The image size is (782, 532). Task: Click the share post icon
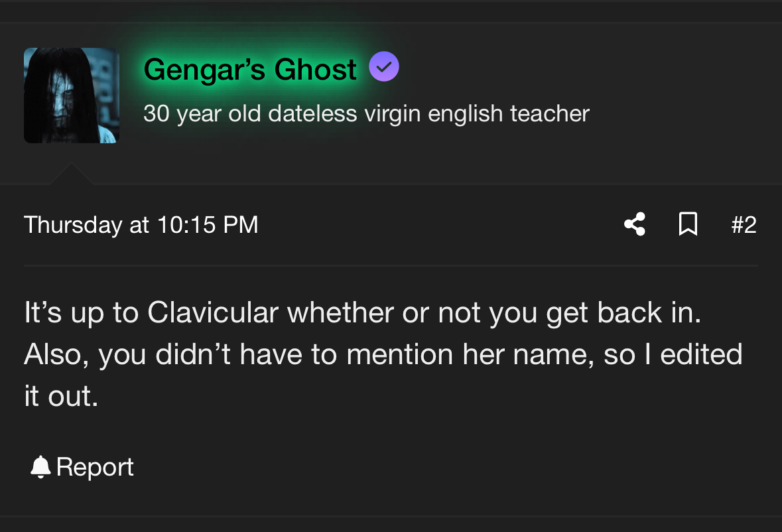(x=635, y=224)
